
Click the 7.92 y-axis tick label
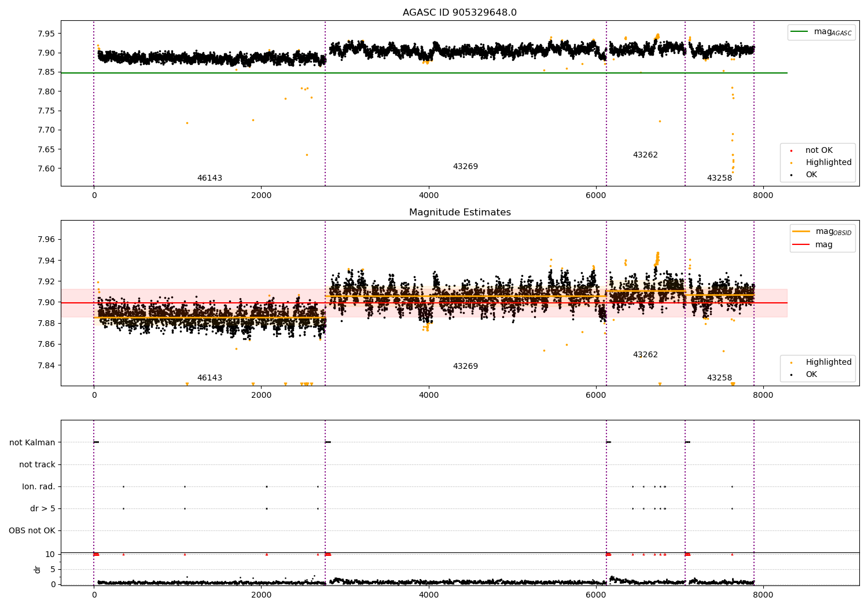coord(46,281)
